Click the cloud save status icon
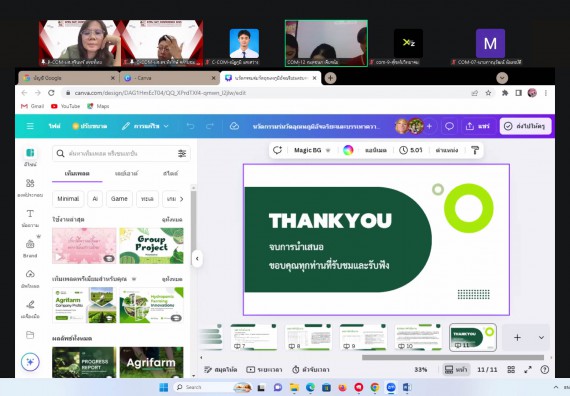Viewport: 570px width, 396px height. tap(234, 126)
